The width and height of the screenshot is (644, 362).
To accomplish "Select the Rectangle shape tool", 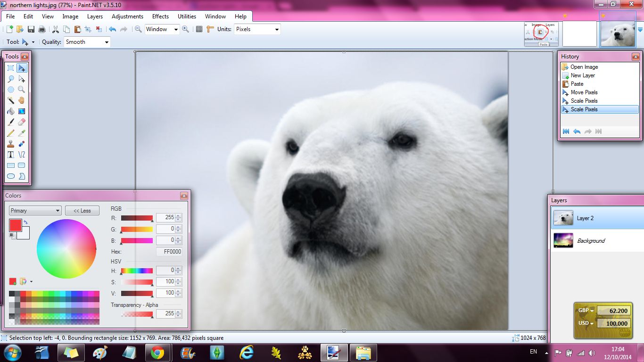I will tap(10, 165).
